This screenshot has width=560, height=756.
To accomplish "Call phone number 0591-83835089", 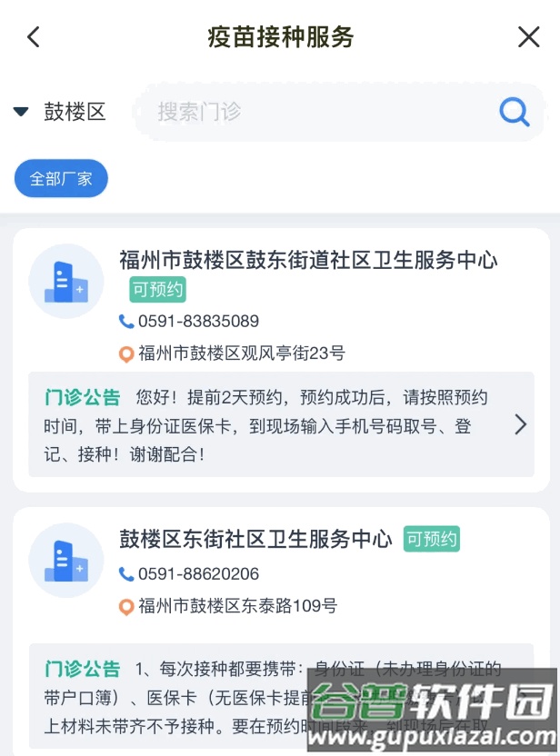I will pos(198,322).
